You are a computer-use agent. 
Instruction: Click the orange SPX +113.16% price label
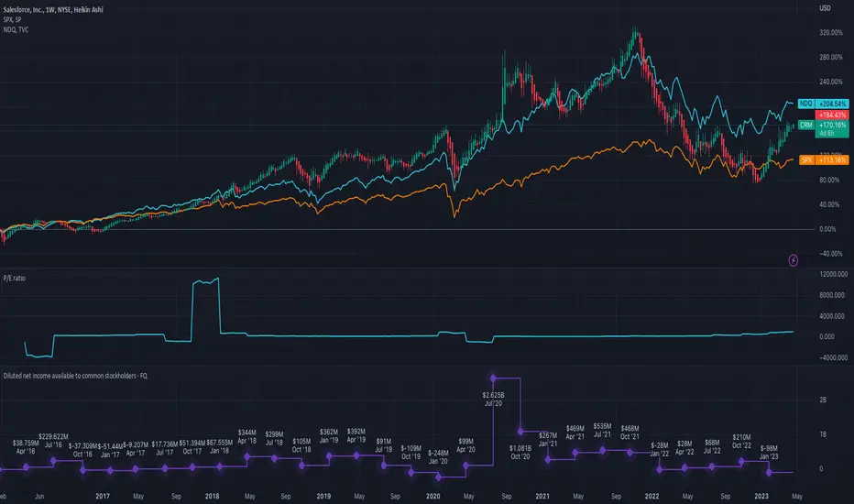[x=824, y=160]
